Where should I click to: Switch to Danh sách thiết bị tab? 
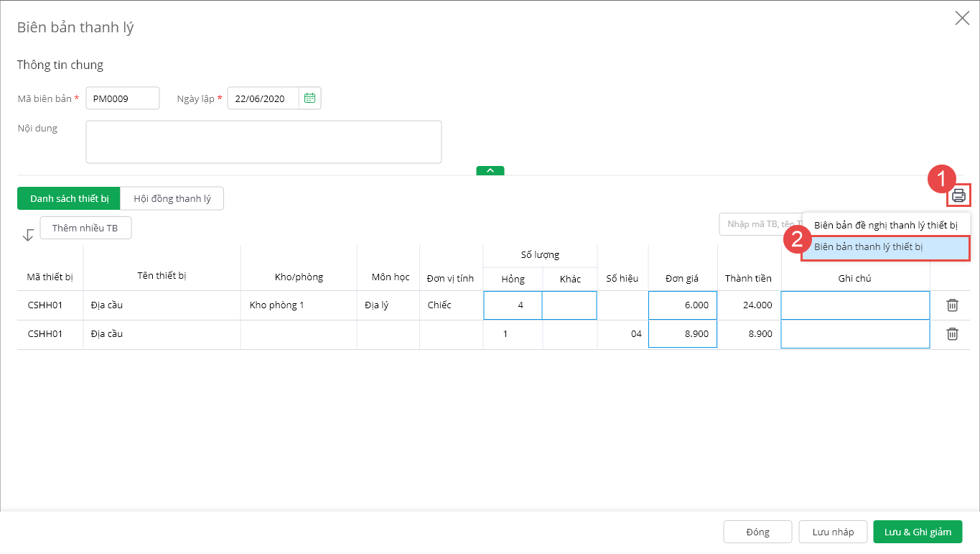click(x=69, y=198)
